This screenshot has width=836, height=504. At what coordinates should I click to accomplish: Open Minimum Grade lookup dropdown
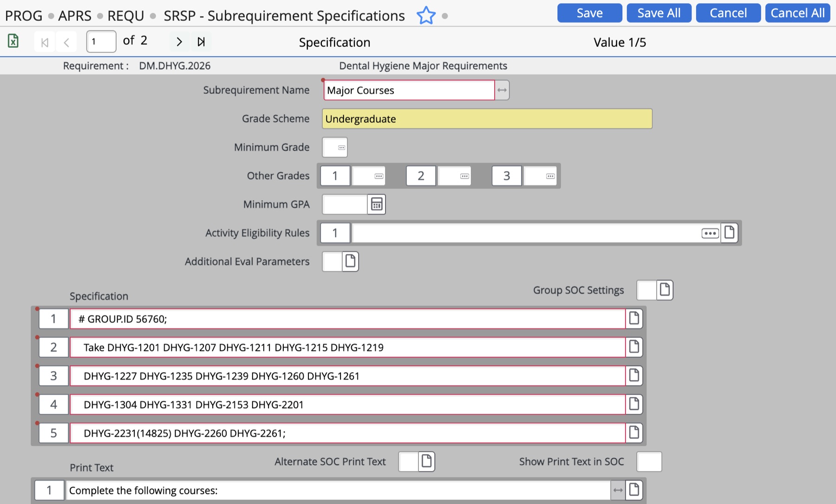pos(341,148)
